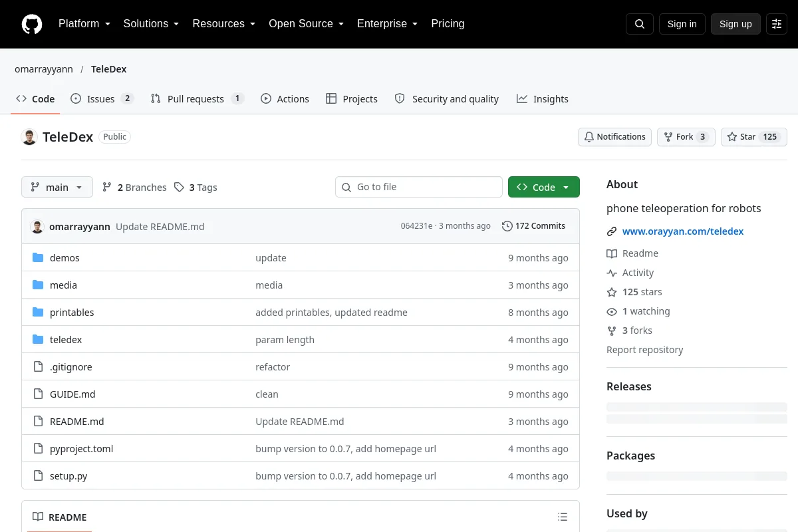Click the pulse Activity icon
This screenshot has height=532, width=798.
[x=612, y=273]
